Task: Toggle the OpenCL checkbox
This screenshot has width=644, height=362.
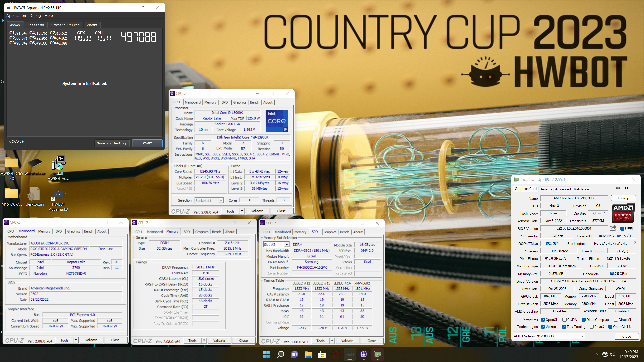Action: coord(543,320)
